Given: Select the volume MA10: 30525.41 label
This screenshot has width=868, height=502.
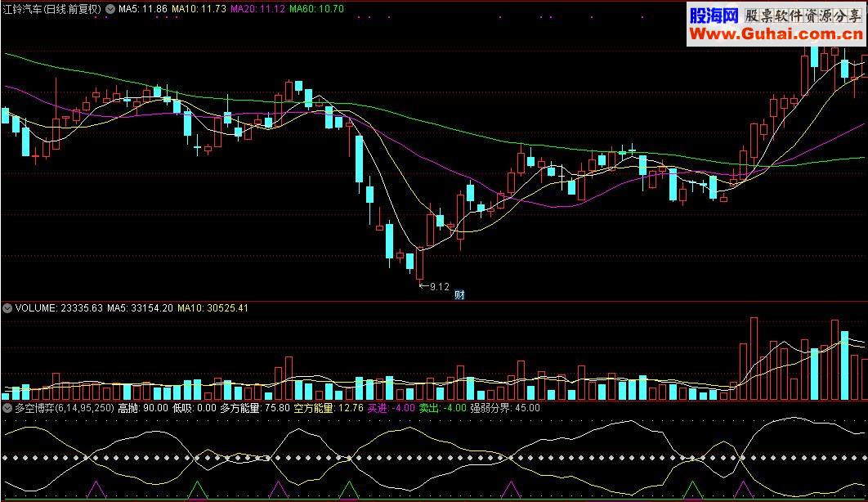Looking at the screenshot, I should coord(213,308).
